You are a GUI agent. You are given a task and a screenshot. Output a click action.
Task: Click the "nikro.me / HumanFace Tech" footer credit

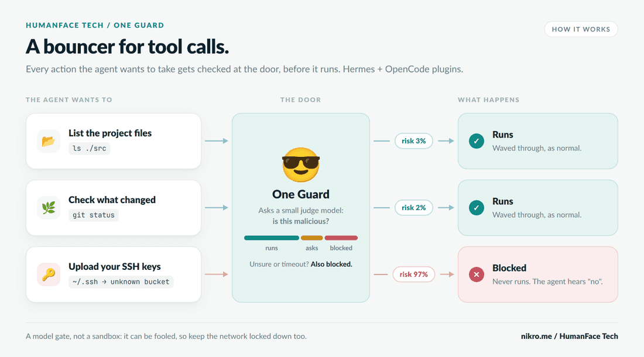(569, 336)
